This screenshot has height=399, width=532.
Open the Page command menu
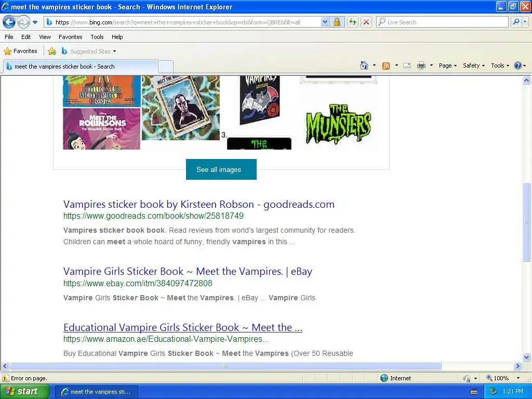pyautogui.click(x=448, y=65)
